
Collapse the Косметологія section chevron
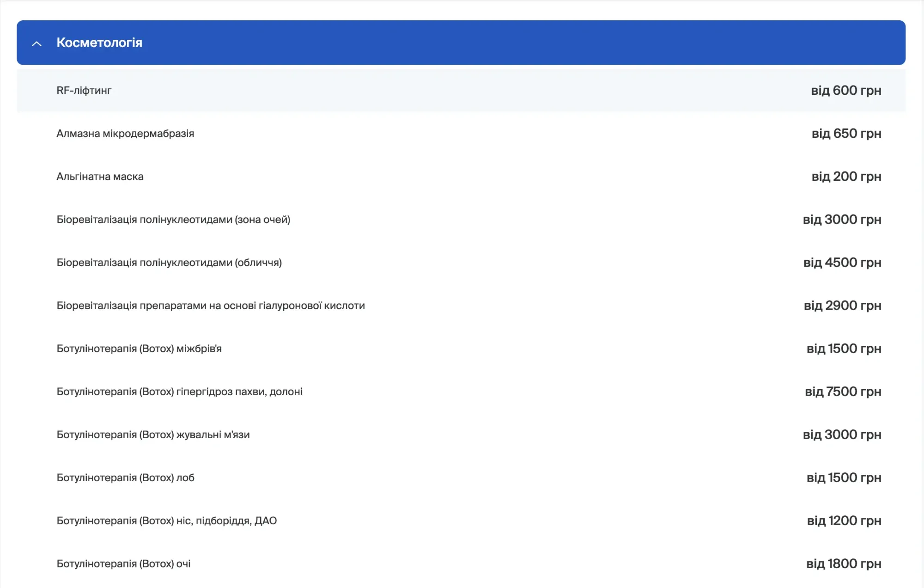36,43
